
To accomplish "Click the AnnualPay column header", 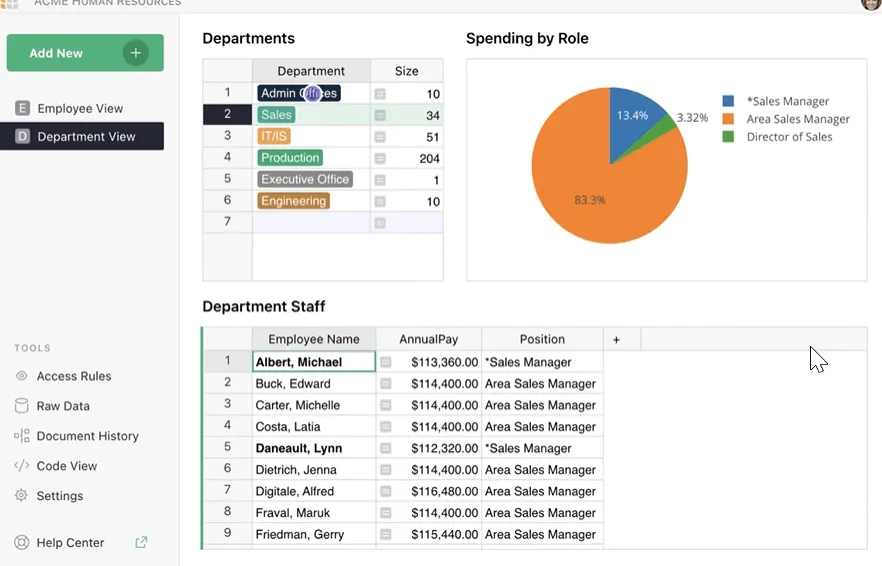I will 429,339.
